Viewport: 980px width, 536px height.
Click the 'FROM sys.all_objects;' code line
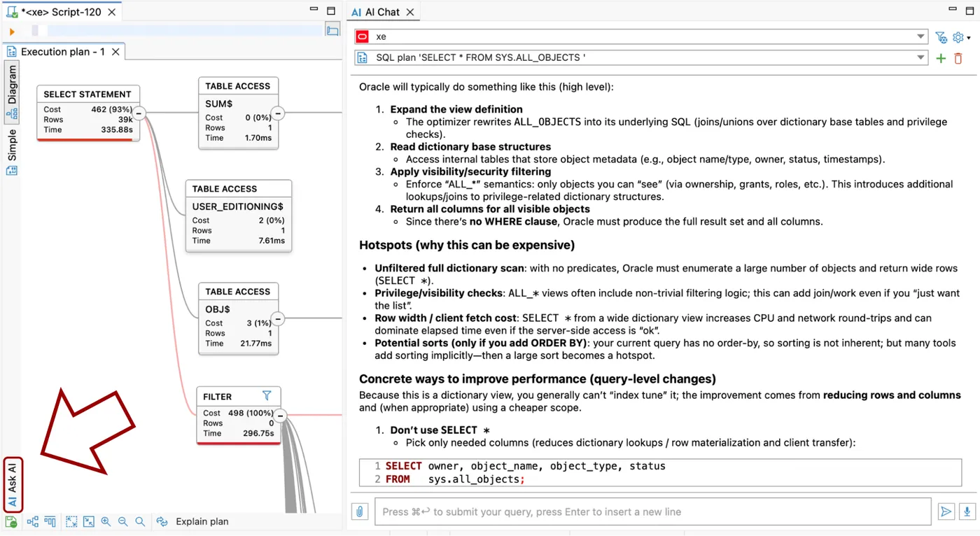tap(455, 479)
